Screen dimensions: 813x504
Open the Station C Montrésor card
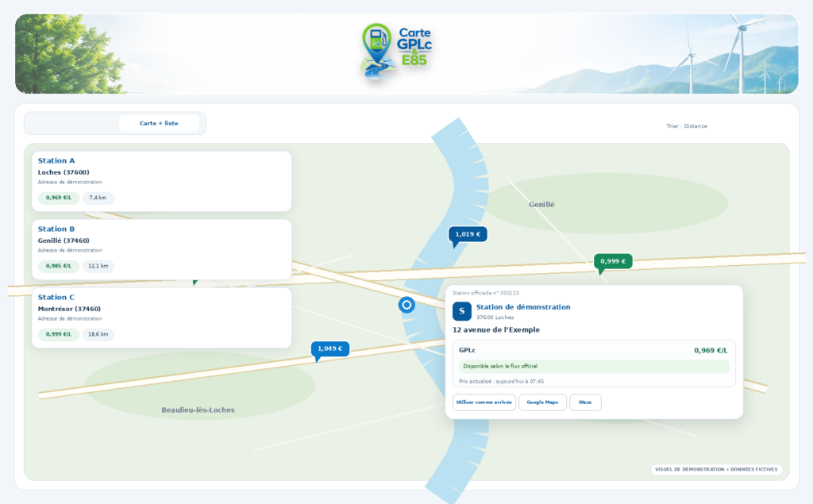162,317
